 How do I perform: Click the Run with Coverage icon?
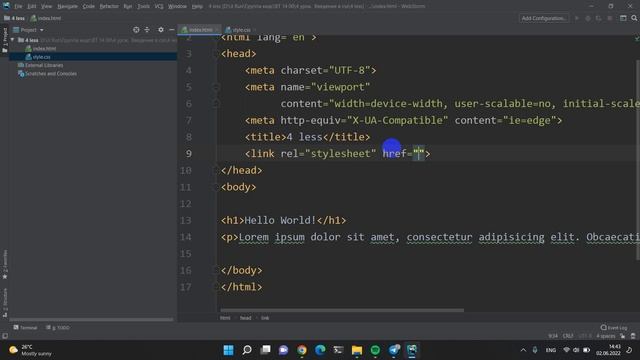(x=598, y=18)
